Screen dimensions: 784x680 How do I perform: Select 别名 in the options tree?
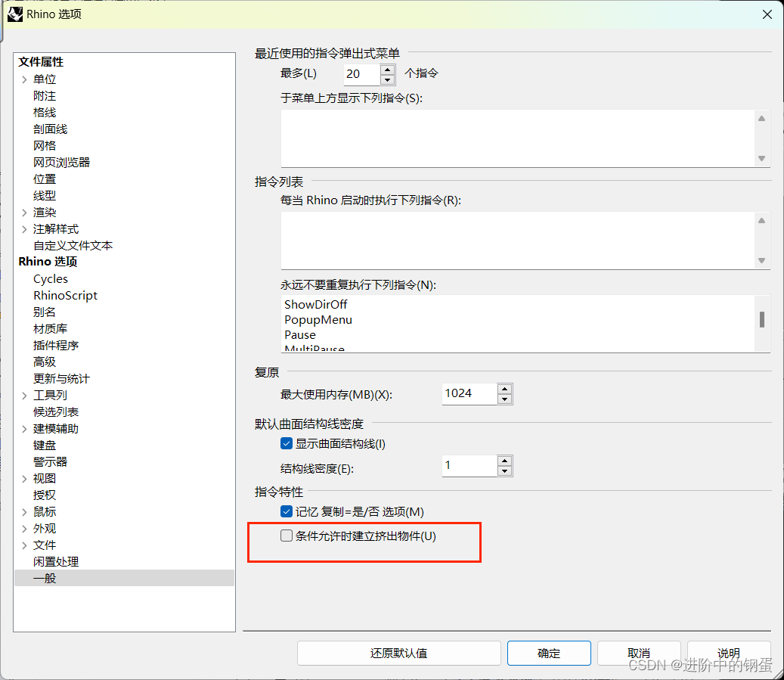[45, 312]
